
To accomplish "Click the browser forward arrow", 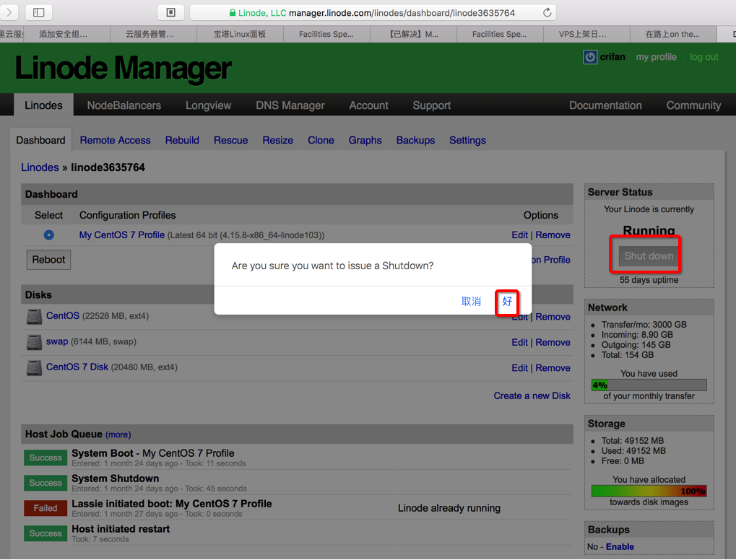I will 9,12.
